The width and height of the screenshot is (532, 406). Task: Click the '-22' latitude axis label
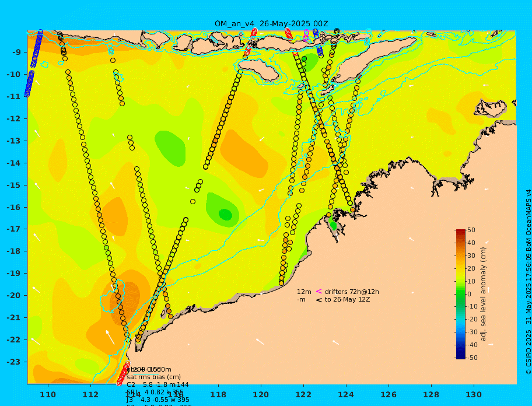tap(14, 339)
